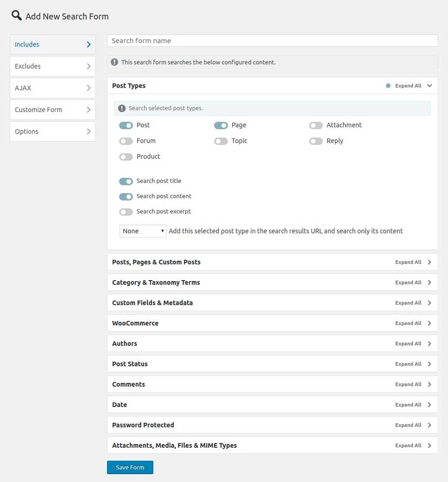The image size is (448, 482).
Task: Expand the Category & Taxonomy Terms section
Action: click(x=156, y=282)
